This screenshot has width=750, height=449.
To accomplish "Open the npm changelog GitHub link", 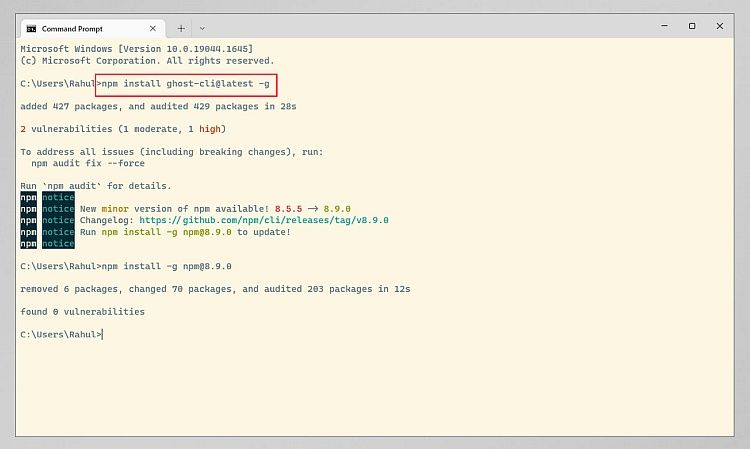I will pyautogui.click(x=264, y=220).
